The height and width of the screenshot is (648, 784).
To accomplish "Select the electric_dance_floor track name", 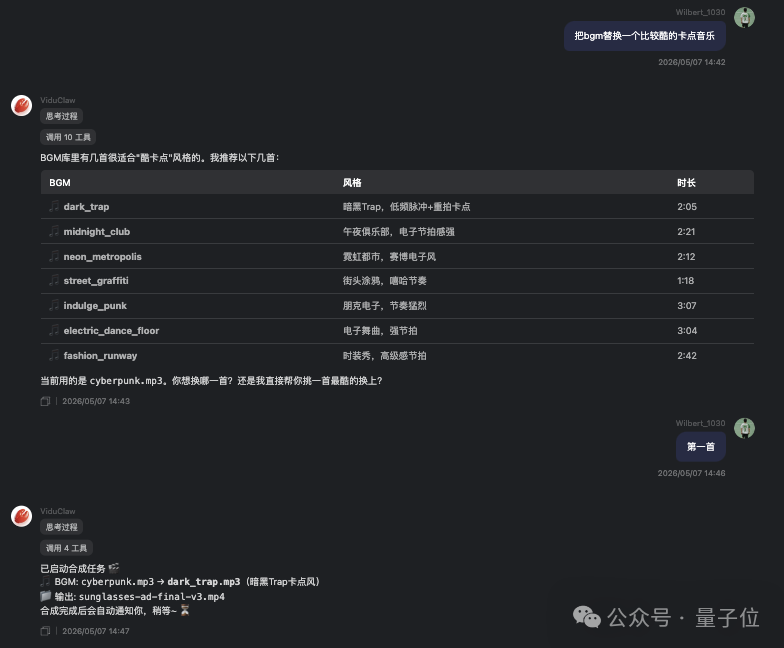I will coord(111,330).
